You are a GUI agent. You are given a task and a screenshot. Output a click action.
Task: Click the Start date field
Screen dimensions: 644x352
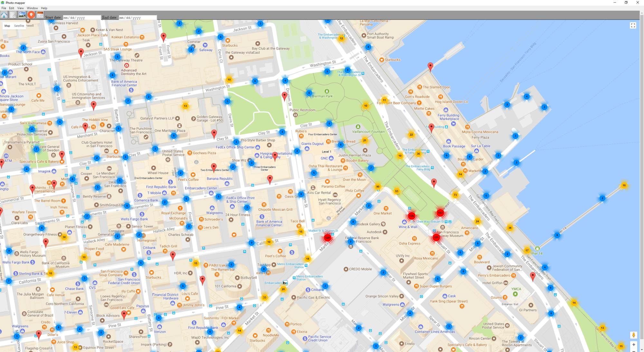click(x=81, y=18)
